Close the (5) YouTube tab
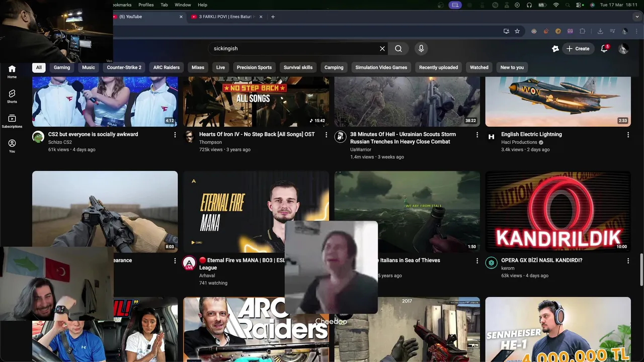Image resolution: width=644 pixels, height=362 pixels. point(181,17)
